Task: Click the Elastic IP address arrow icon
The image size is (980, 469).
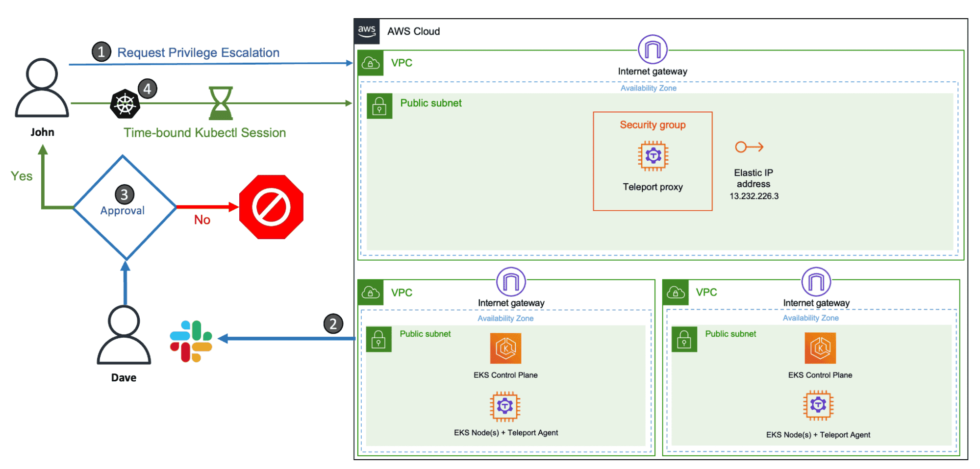Action: tap(749, 147)
